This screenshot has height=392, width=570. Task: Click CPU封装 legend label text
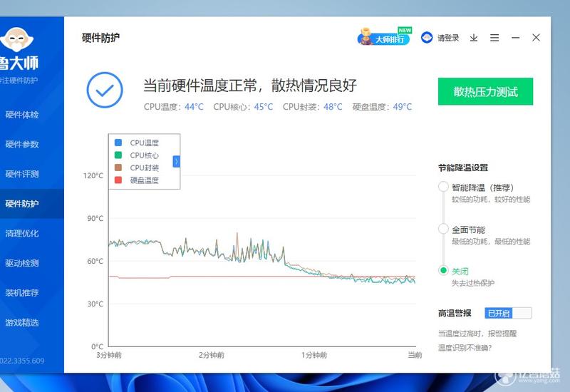point(145,167)
